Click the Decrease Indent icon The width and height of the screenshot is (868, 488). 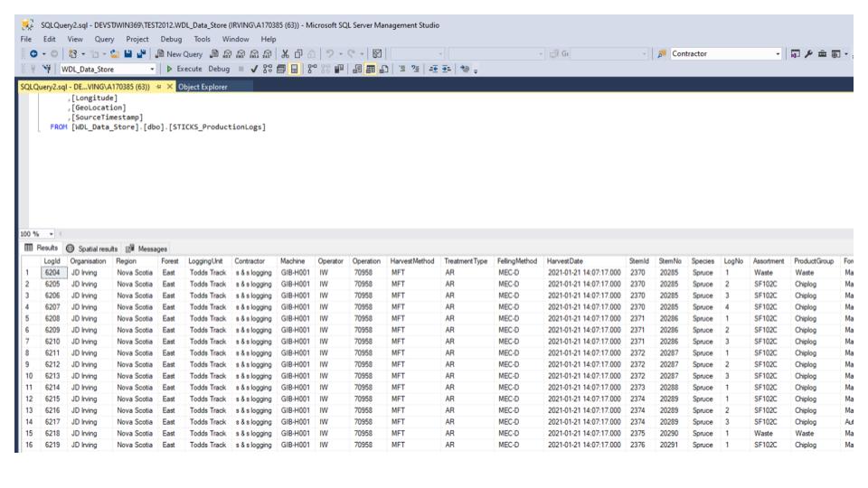point(433,70)
